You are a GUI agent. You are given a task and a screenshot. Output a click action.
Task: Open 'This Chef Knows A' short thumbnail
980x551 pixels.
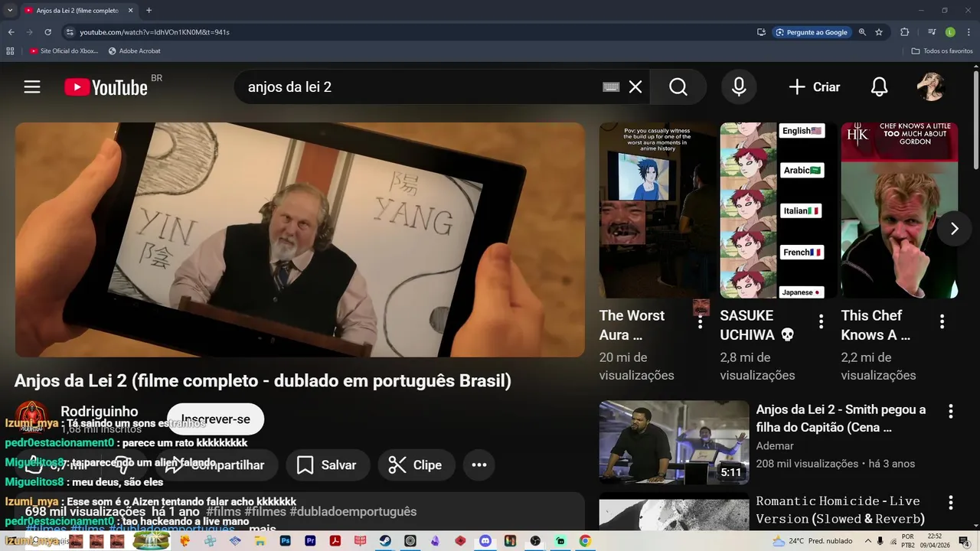(x=899, y=210)
